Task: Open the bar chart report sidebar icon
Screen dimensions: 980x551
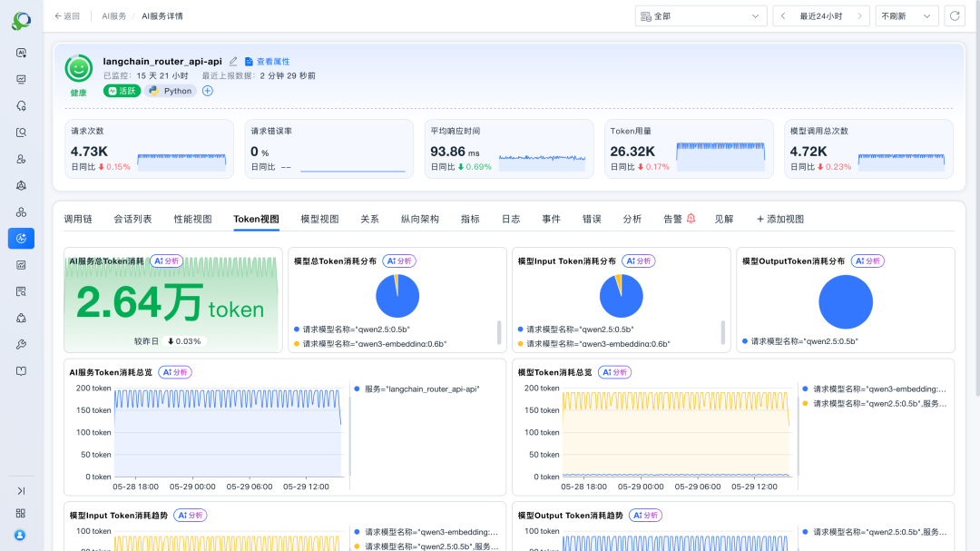Action: point(21,265)
